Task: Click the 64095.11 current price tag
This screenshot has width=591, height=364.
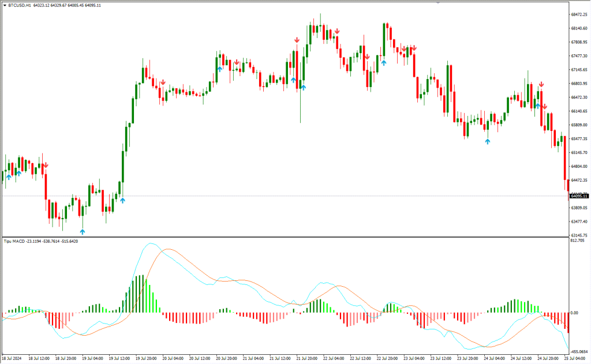Action: coord(578,196)
